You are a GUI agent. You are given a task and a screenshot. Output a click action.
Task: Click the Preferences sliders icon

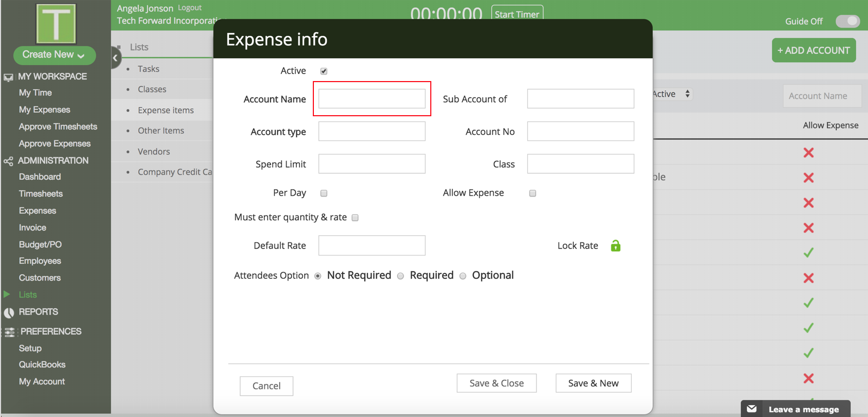(10, 332)
